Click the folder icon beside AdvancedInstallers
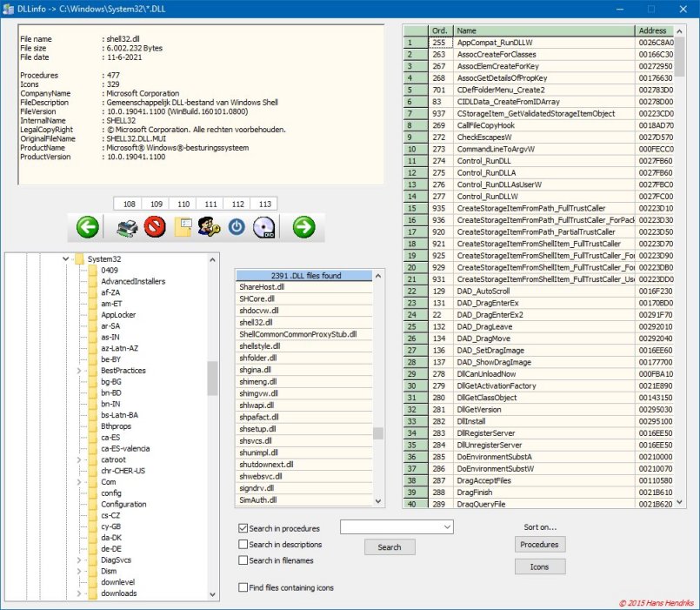Screen dimensions: 700x610 [x=93, y=282]
